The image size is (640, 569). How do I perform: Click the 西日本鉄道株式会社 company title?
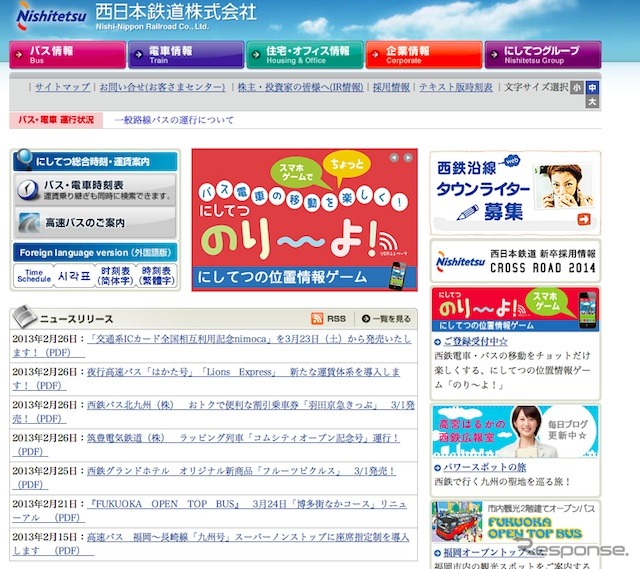(x=176, y=12)
